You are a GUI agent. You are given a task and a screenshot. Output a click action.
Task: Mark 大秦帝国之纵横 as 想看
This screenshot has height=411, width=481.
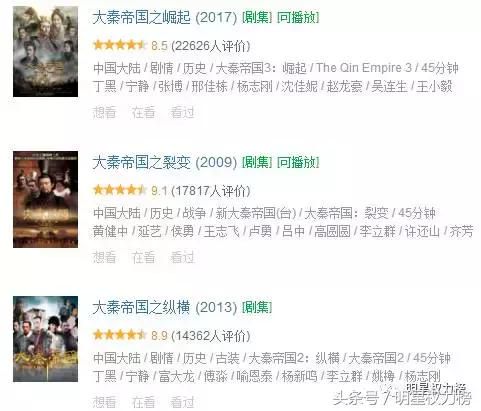(x=104, y=402)
